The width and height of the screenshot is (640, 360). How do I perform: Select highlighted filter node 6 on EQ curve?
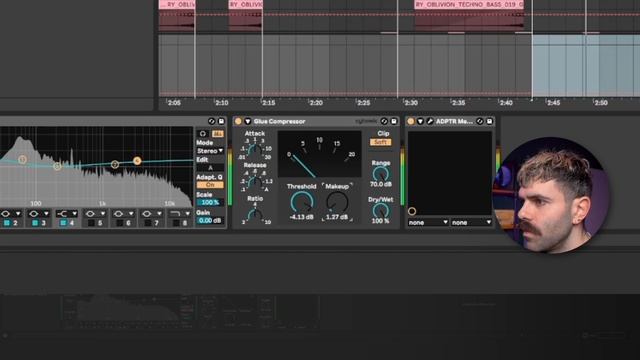(x=137, y=161)
